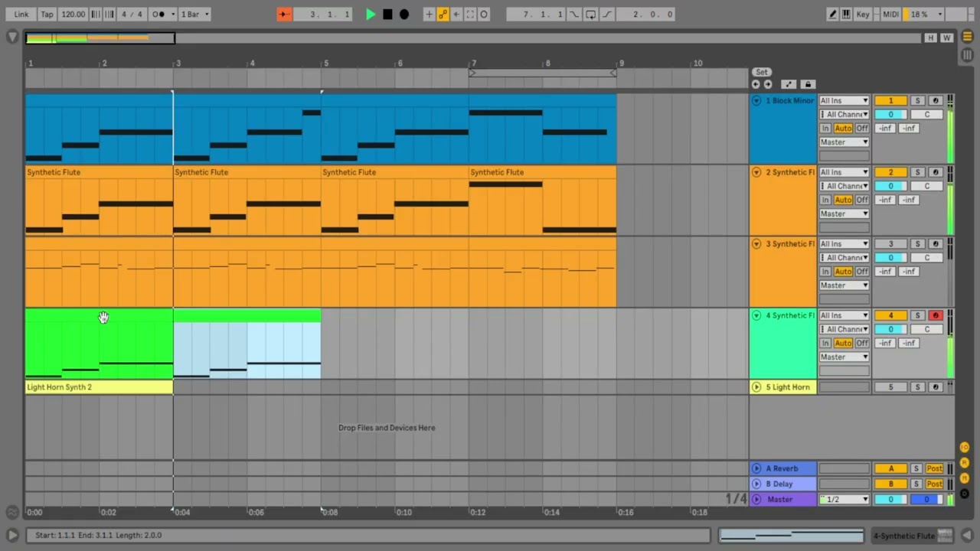The height and width of the screenshot is (551, 980).
Task: Toggle the Loop switch
Action: [x=590, y=14]
